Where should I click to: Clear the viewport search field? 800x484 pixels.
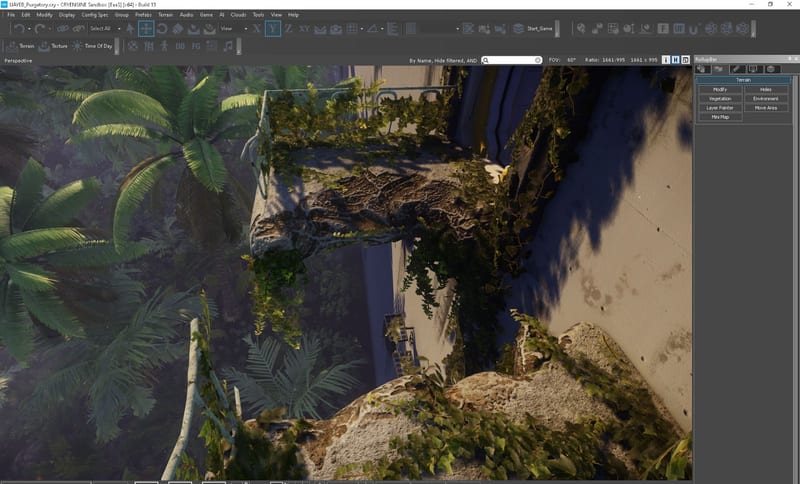pyautogui.click(x=538, y=60)
